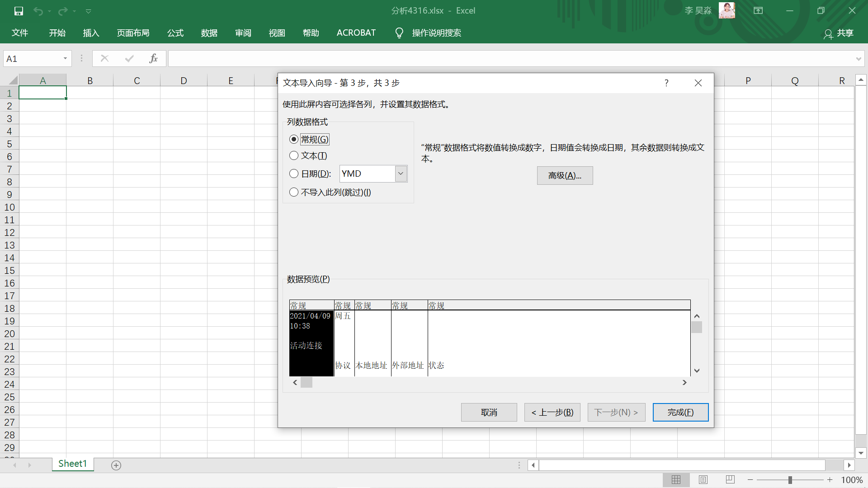Screen dimensions: 868x488
Task: Open Customize Quick Access Toolbar dropdown
Action: coord(89,11)
